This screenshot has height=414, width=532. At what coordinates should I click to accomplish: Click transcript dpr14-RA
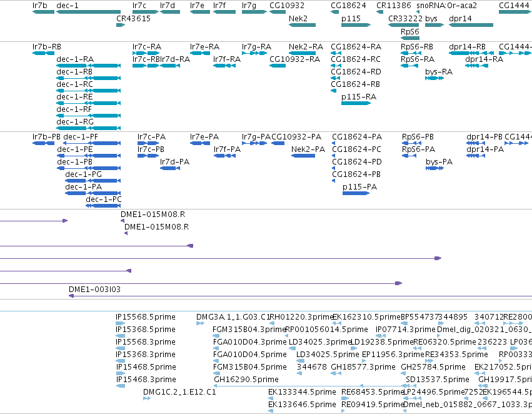tap(477, 66)
